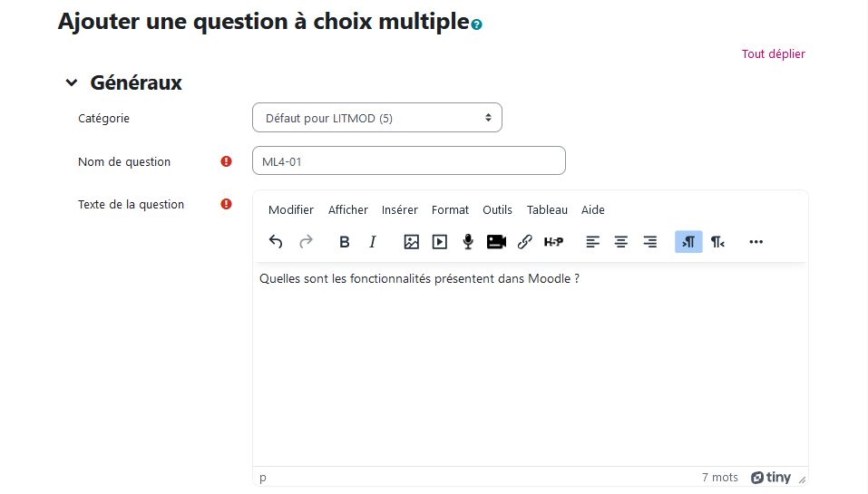
Task: Click the Undo arrow in editor toolbar
Action: pos(277,242)
